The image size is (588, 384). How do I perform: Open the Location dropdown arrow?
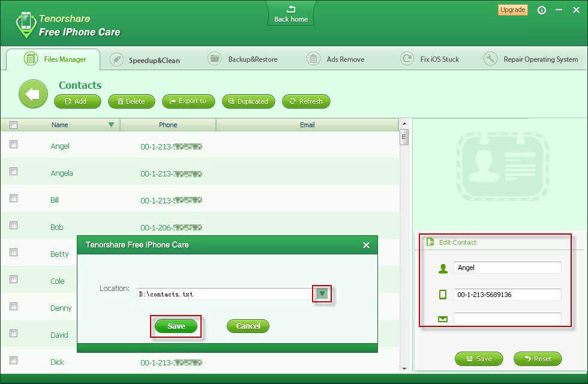pos(322,293)
